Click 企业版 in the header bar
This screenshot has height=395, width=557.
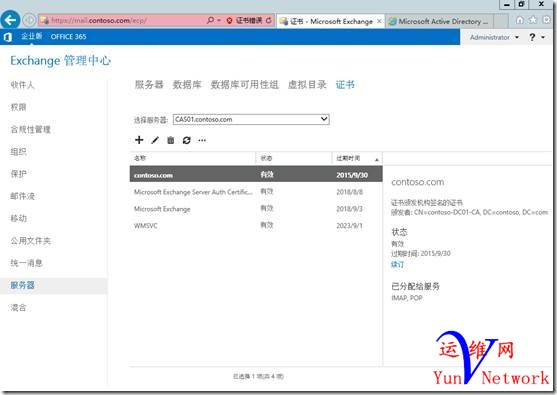pos(32,36)
